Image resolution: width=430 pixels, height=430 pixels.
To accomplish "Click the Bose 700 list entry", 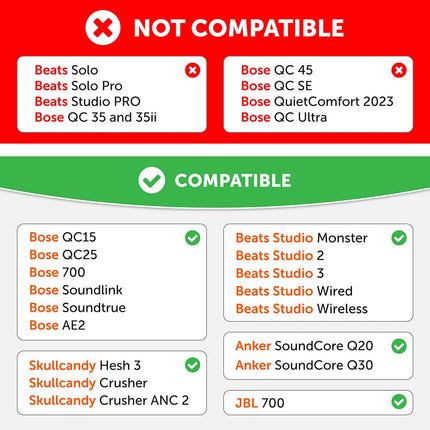I will (x=57, y=272).
